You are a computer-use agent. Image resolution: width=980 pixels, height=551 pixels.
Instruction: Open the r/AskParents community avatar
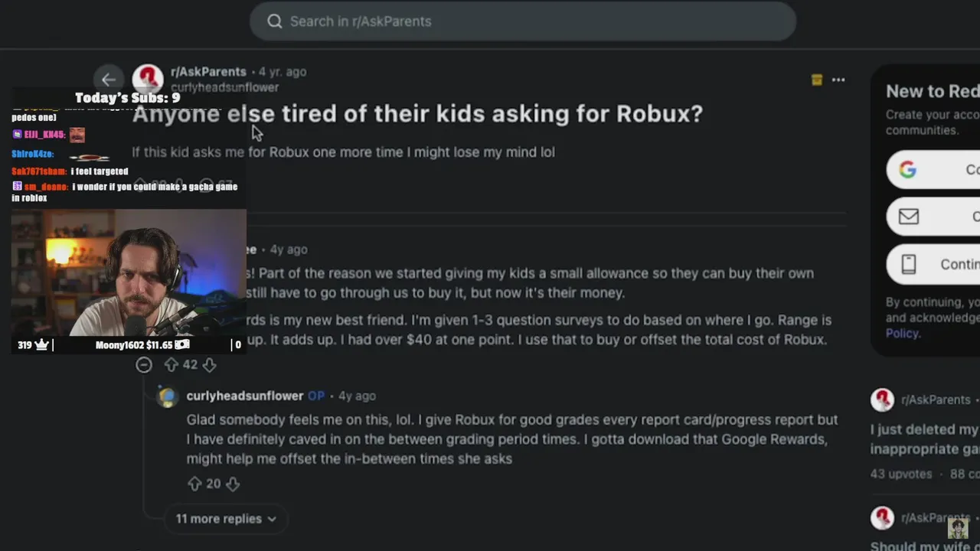click(x=148, y=79)
